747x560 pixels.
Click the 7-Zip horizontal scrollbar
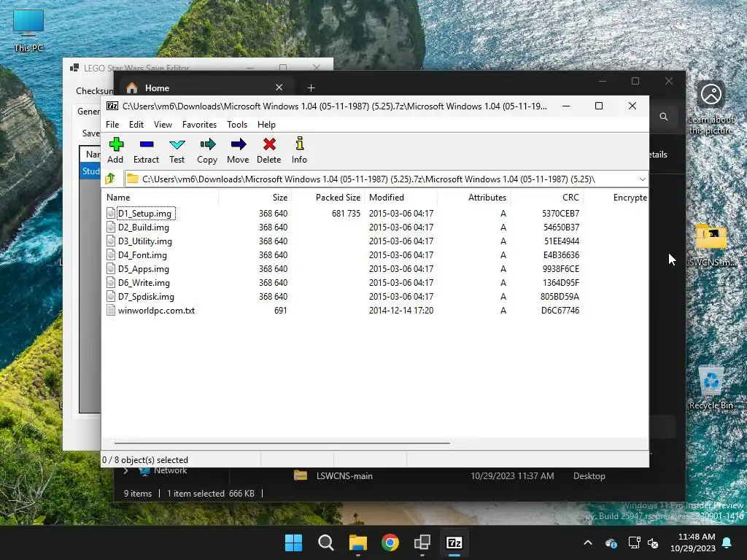pos(282,443)
